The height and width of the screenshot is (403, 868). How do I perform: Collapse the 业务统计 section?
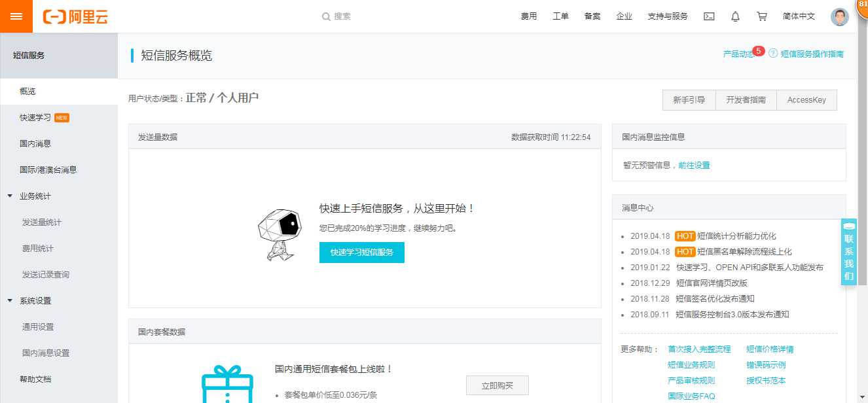point(10,196)
